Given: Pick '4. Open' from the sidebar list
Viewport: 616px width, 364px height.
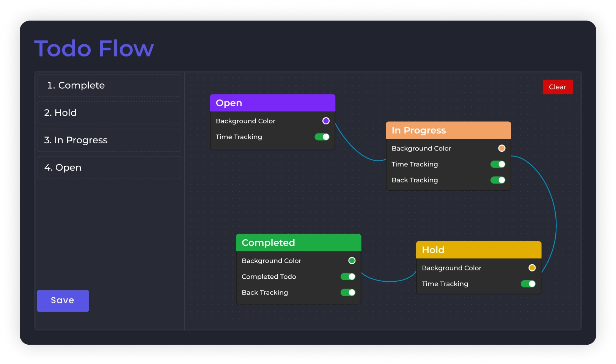Looking at the screenshot, I should click(x=109, y=167).
